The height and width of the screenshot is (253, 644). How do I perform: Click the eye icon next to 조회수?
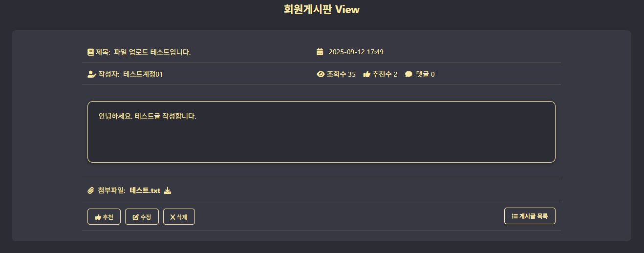click(x=321, y=74)
